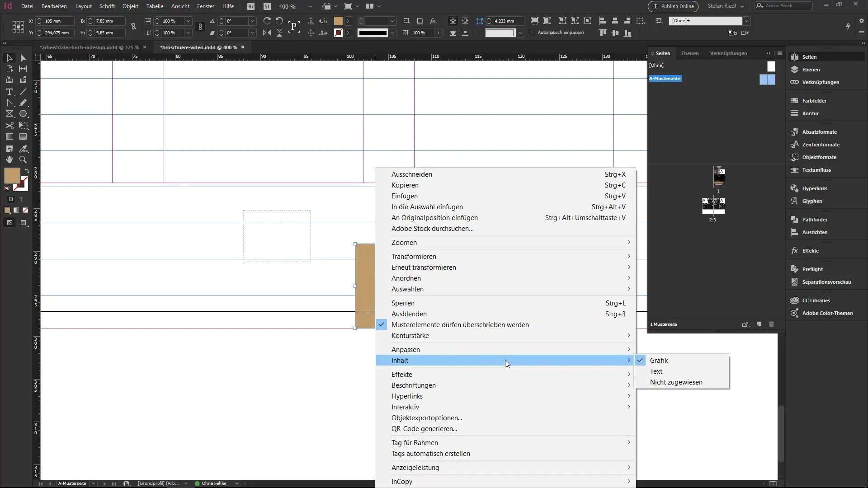Select the Free Transform tool
Screen dimensions: 868x488
click(x=23, y=126)
